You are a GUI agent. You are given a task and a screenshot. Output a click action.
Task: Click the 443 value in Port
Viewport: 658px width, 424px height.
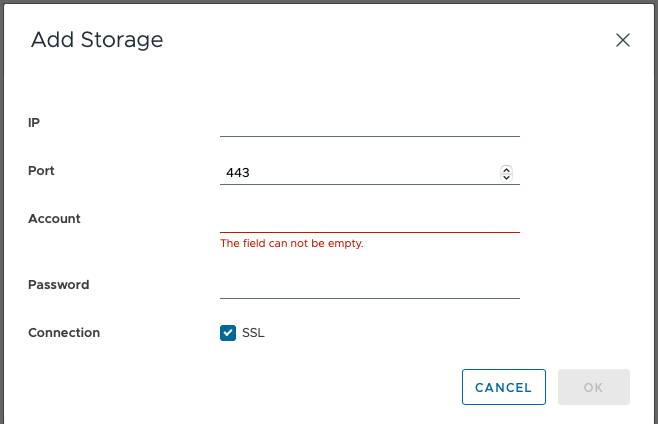tap(238, 173)
